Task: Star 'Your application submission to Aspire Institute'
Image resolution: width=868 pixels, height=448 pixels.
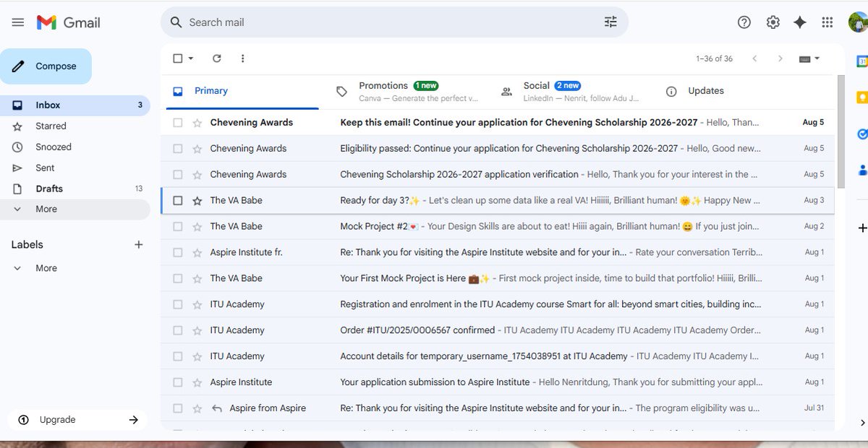Action: (x=197, y=382)
